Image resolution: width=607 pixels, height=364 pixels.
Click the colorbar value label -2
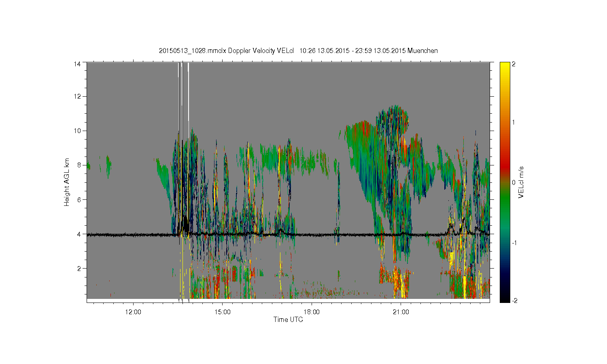coord(514,301)
